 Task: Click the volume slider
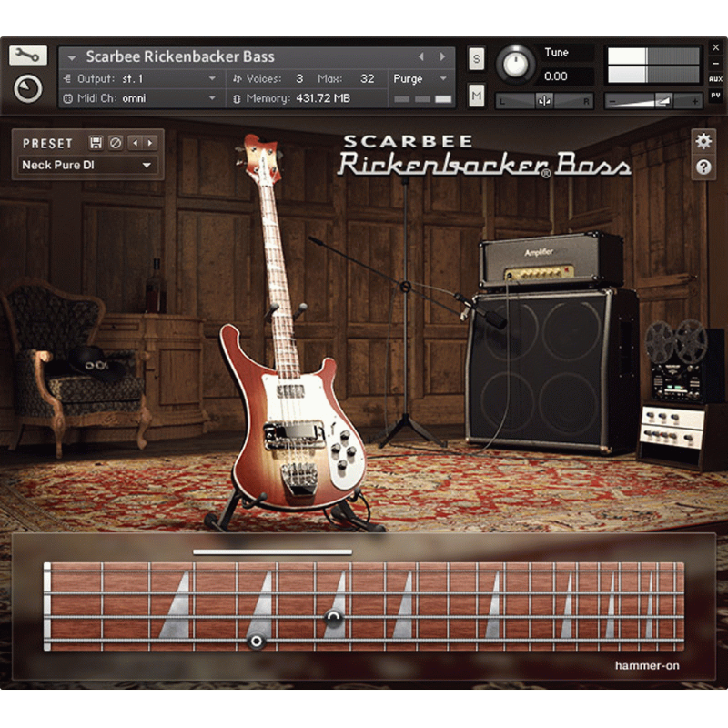pos(652,101)
